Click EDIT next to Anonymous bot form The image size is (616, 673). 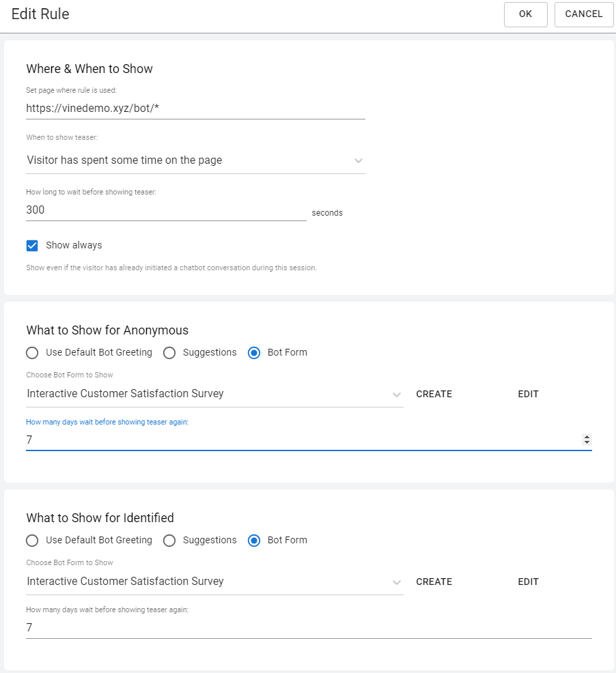pos(528,394)
